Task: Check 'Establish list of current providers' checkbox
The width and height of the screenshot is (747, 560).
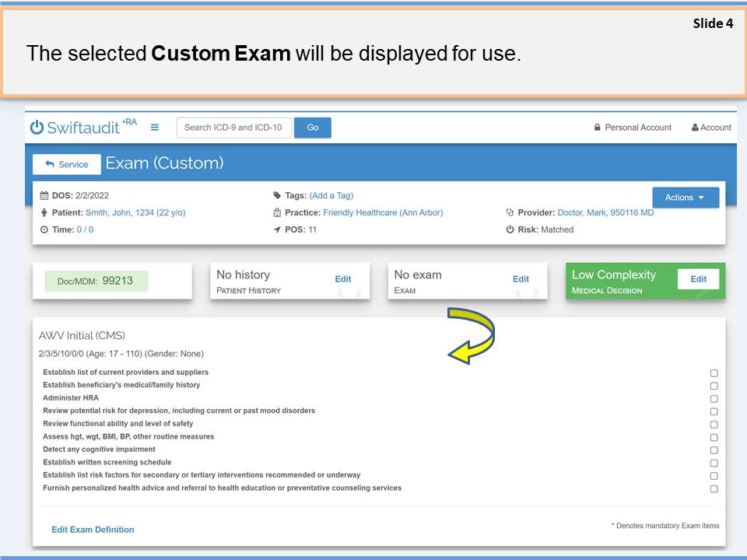Action: click(714, 373)
